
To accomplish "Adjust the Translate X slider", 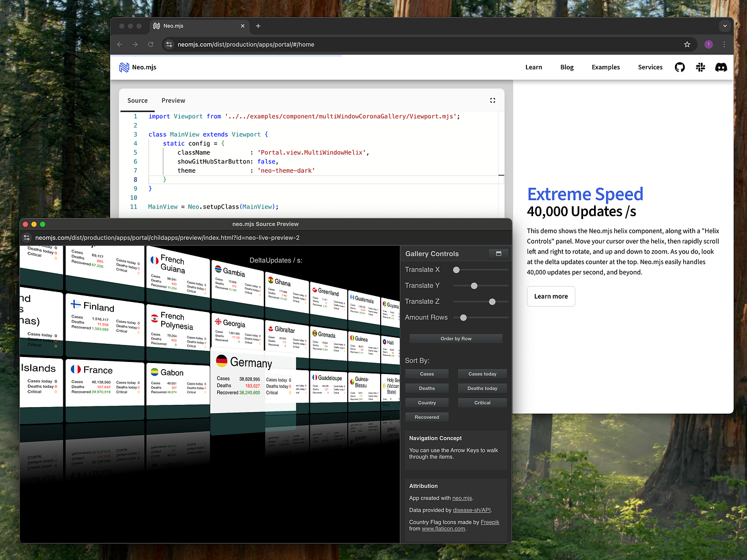I will 456,270.
